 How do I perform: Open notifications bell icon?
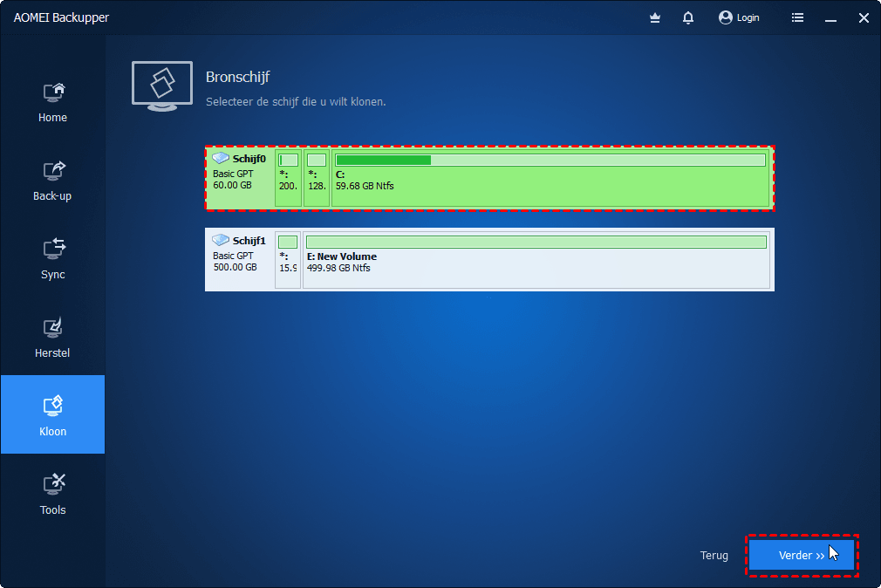(687, 18)
